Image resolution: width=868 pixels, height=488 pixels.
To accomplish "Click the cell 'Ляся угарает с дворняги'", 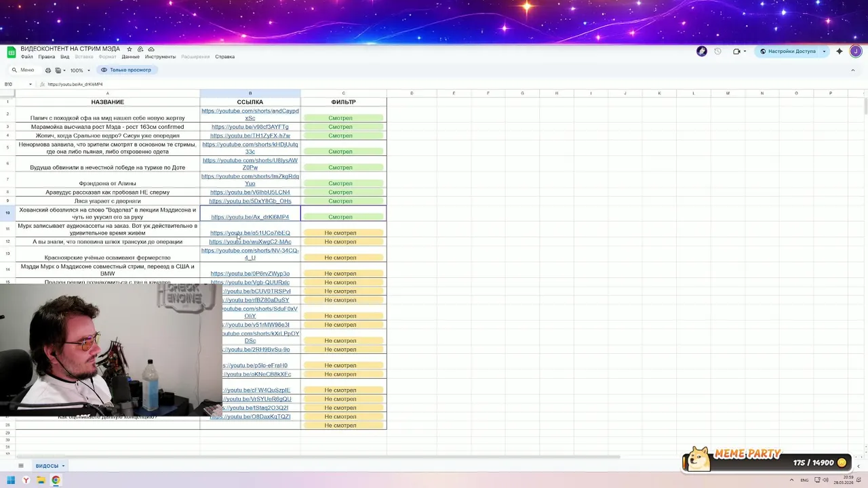I will point(108,201).
